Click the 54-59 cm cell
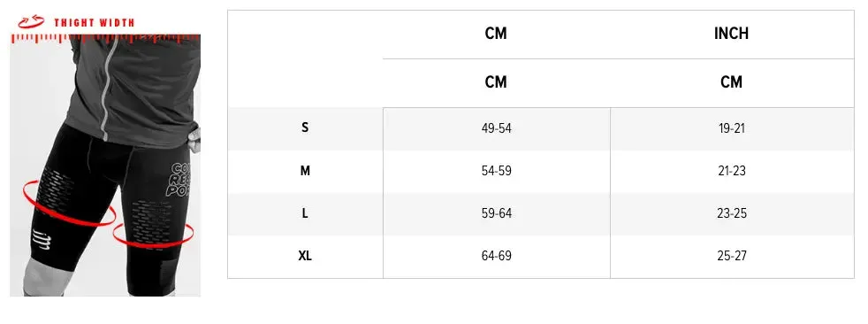This screenshot has height=324, width=868. tap(497, 171)
